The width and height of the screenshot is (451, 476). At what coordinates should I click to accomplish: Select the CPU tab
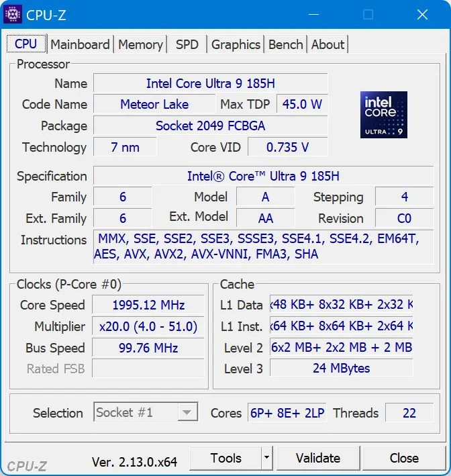[x=26, y=44]
